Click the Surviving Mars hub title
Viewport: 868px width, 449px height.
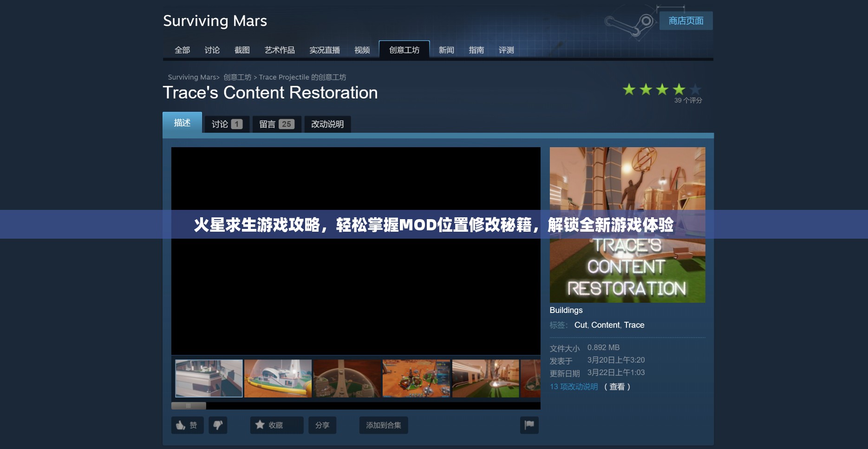[x=215, y=21]
